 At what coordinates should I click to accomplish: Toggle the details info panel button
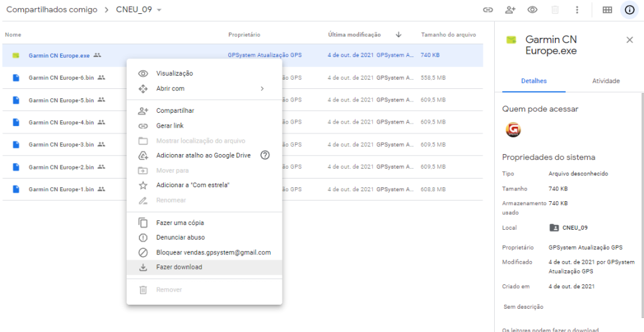(629, 10)
